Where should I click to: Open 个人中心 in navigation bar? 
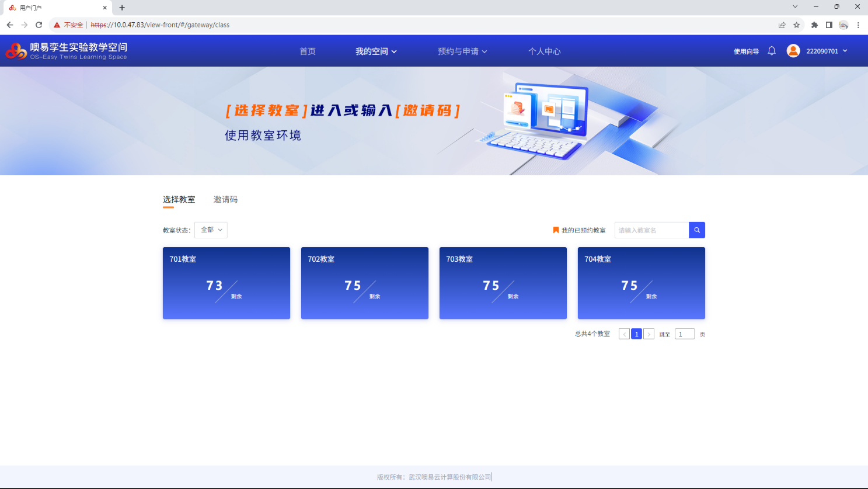point(544,51)
